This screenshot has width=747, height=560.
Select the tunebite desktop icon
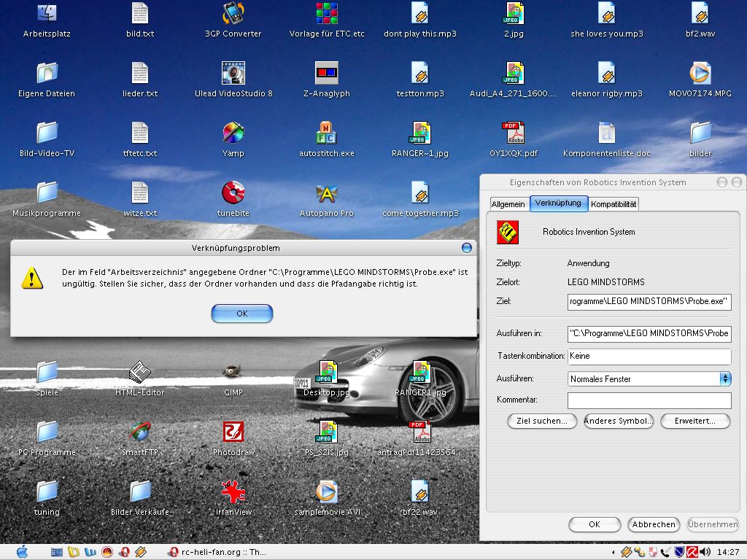233,194
